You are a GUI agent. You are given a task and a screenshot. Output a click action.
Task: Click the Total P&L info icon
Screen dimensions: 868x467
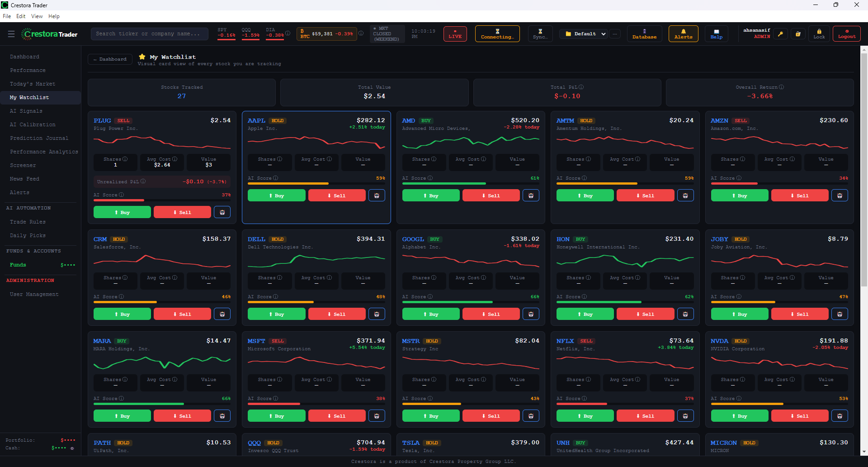pyautogui.click(x=581, y=87)
